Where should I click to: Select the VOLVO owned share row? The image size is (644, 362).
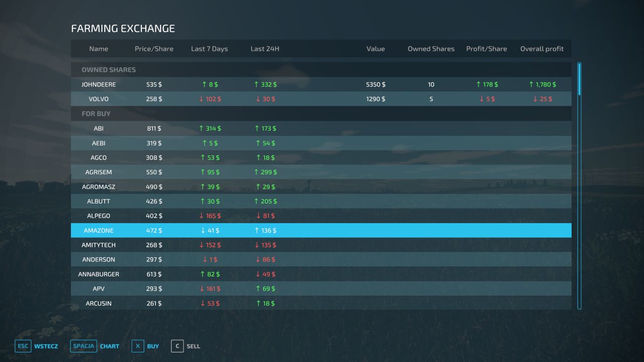321,99
